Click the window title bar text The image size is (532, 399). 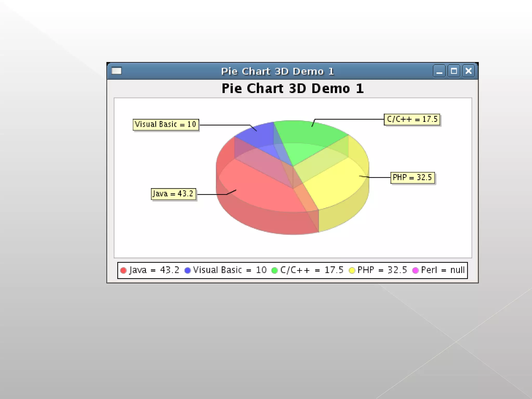tap(277, 71)
